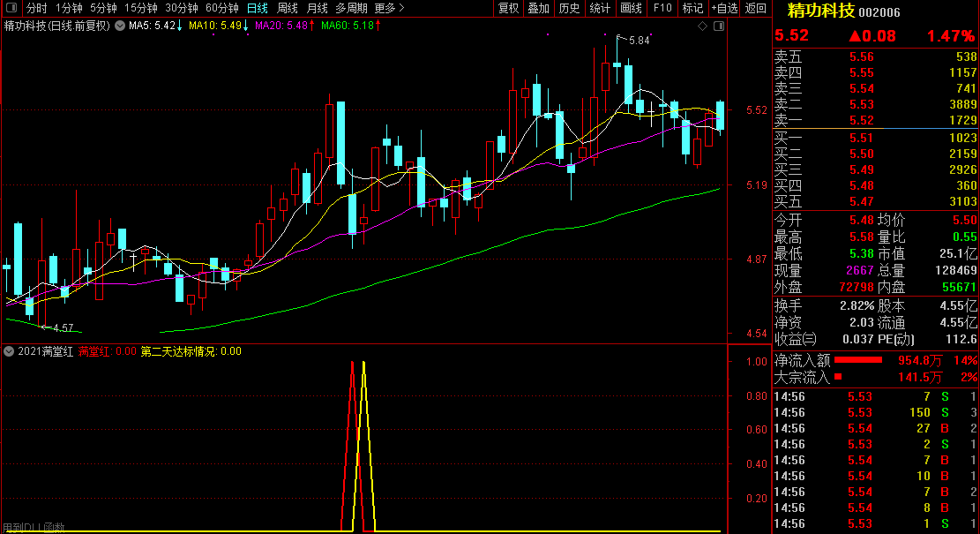Open the 统计 statistics button

(599, 8)
